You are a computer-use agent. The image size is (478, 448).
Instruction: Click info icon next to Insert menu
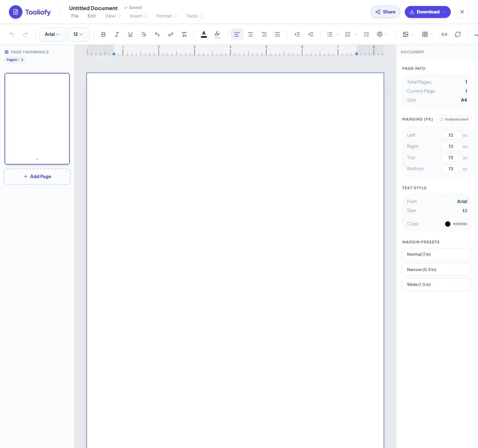[146, 16]
